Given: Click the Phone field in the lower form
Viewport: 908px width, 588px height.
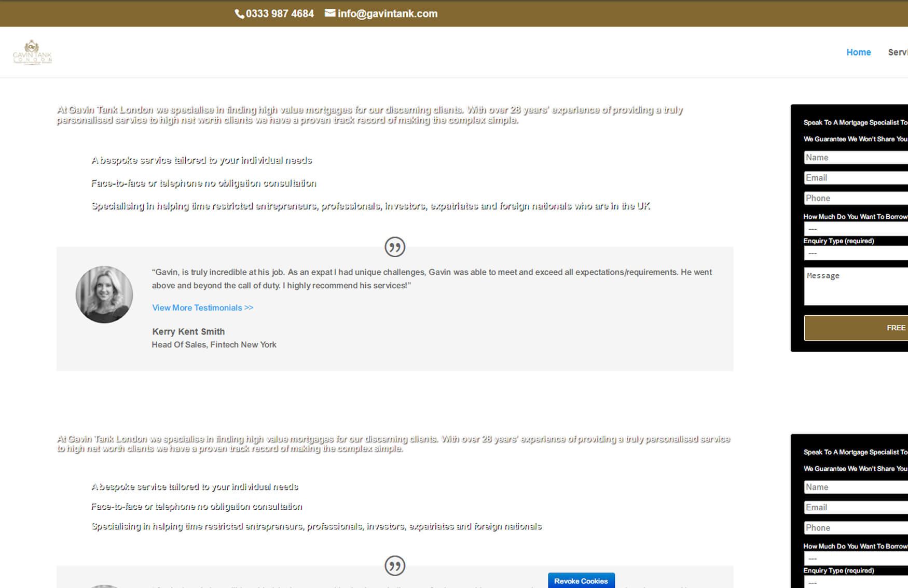Looking at the screenshot, I should click(x=856, y=528).
